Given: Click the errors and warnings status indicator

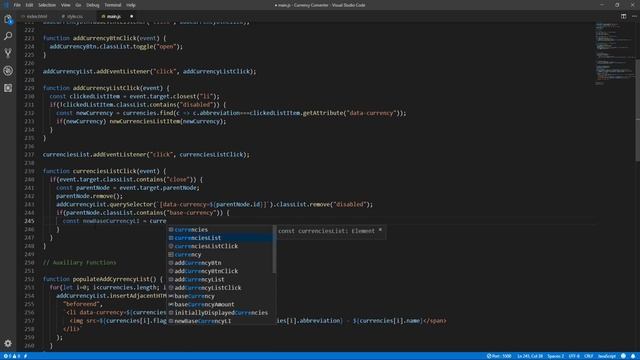Looking at the screenshot, I should pos(12,356).
